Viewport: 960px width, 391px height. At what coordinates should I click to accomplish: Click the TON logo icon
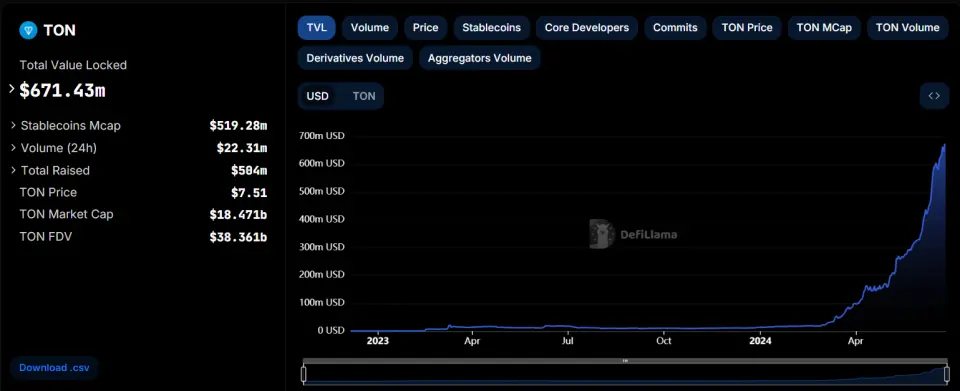[x=28, y=30]
